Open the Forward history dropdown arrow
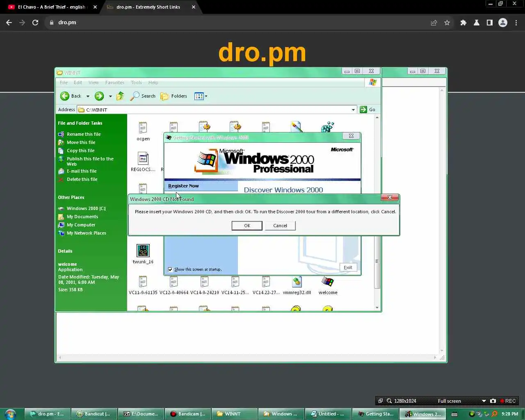This screenshot has width=525, height=420. tap(110, 96)
